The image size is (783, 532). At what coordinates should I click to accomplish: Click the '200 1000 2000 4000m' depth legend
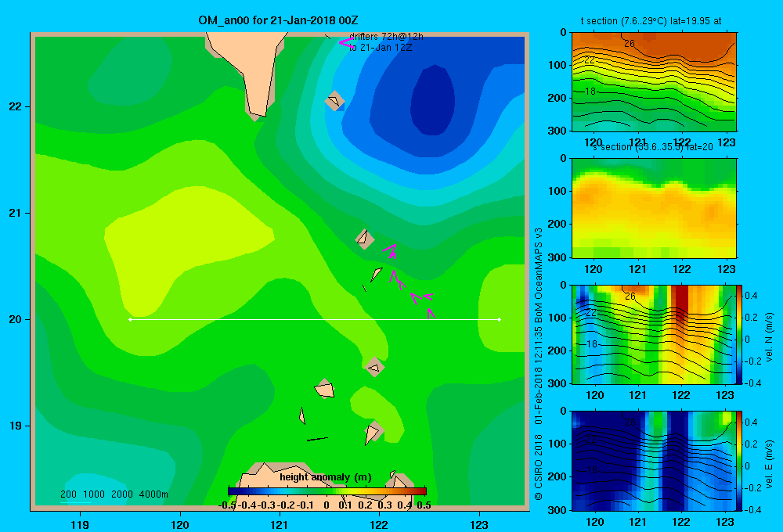tap(114, 494)
